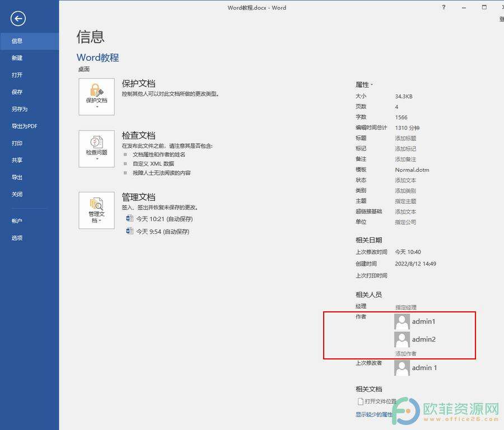Go back using the circular arrow button
The image size is (504, 430).
[18, 18]
